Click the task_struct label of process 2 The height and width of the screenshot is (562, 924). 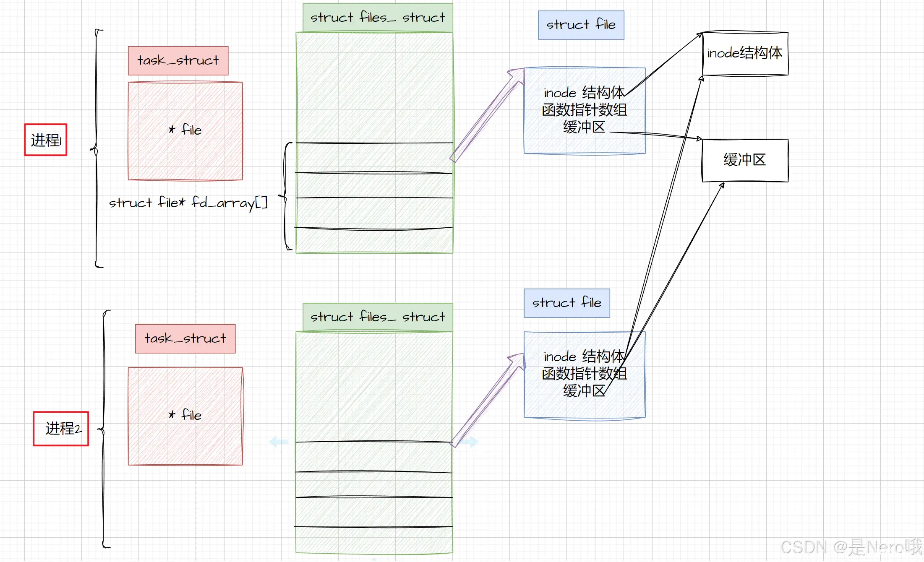click(185, 338)
